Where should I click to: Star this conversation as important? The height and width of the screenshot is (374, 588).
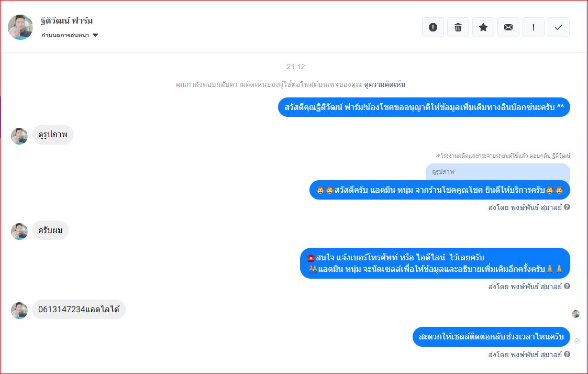(x=483, y=27)
